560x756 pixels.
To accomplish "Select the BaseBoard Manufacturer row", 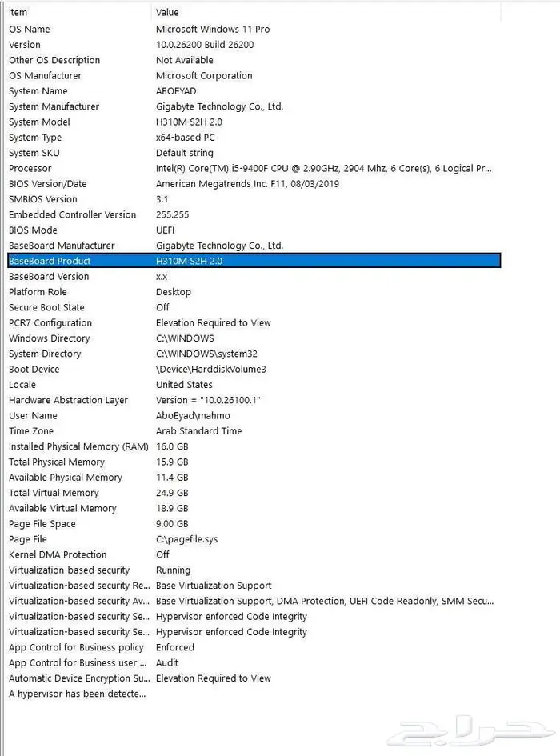I will coord(254,246).
